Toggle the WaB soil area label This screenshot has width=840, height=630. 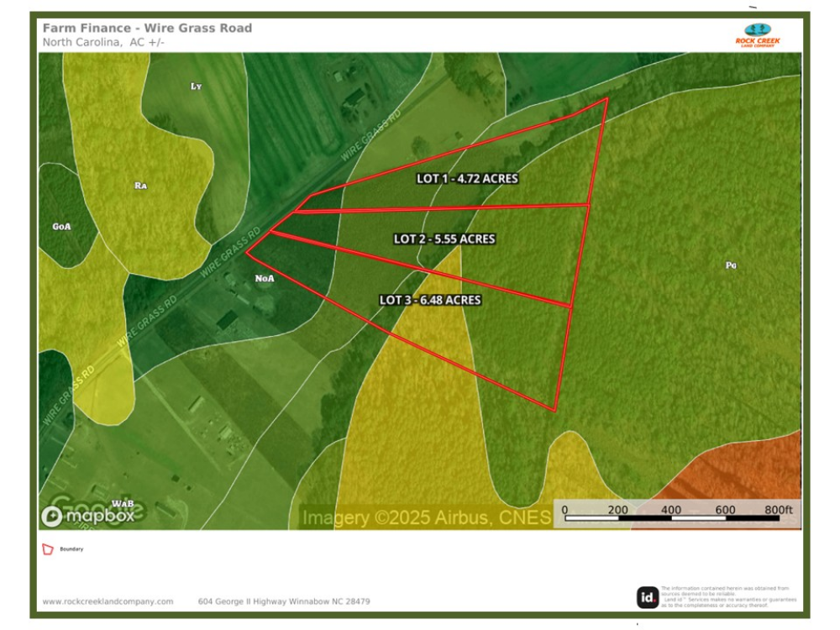click(122, 501)
